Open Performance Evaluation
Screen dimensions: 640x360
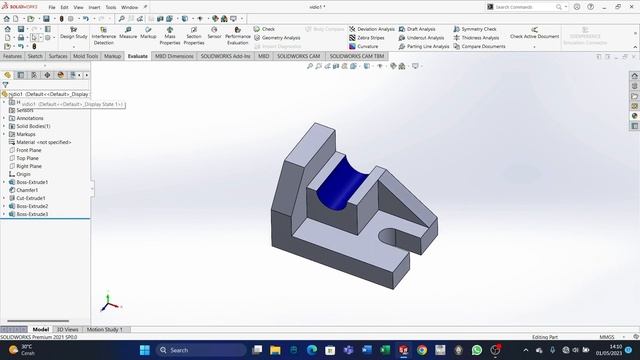(x=238, y=36)
